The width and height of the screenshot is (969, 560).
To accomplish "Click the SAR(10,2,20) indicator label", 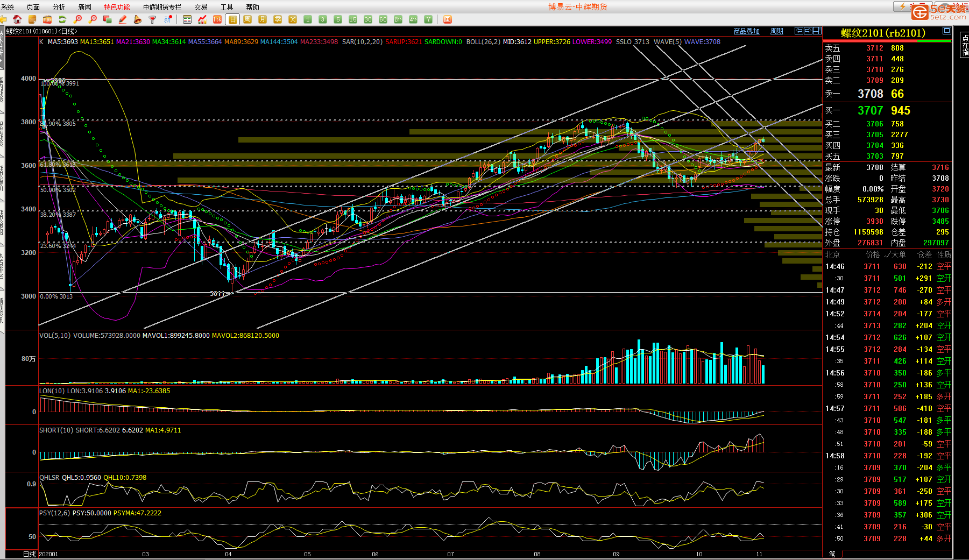I will click(362, 42).
